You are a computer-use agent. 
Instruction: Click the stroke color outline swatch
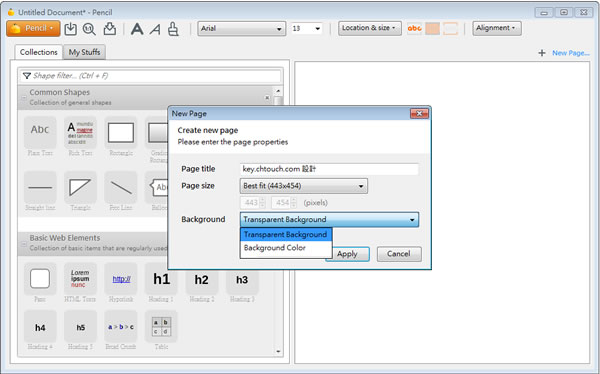click(x=450, y=29)
